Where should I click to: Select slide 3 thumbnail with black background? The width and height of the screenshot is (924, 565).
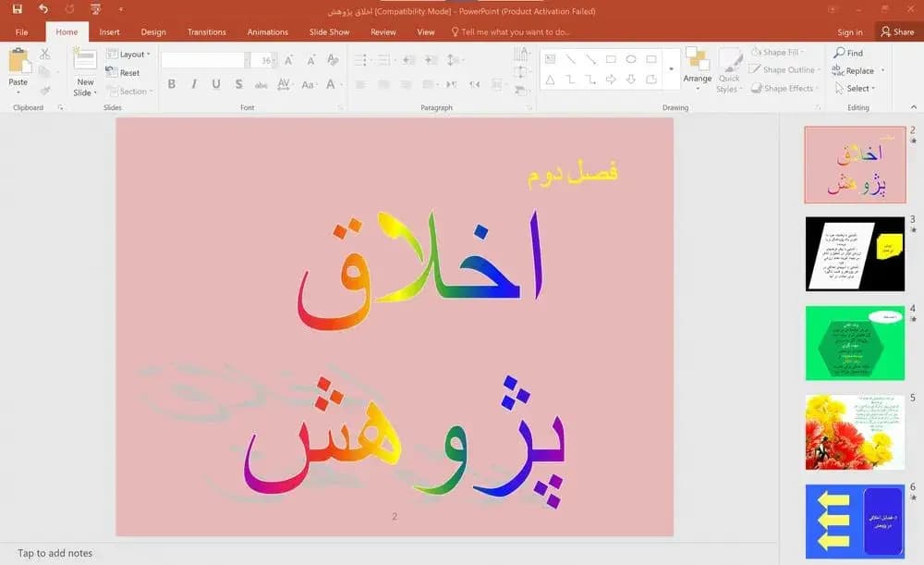point(855,253)
